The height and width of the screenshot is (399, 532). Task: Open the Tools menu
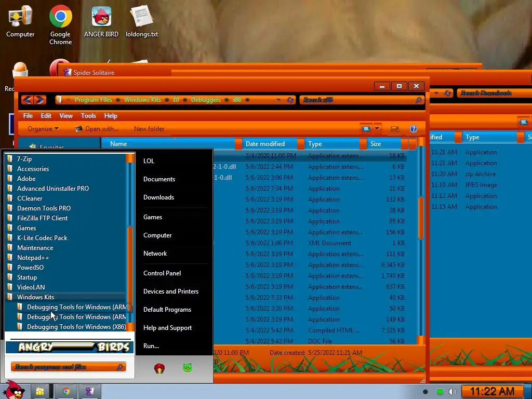point(88,116)
